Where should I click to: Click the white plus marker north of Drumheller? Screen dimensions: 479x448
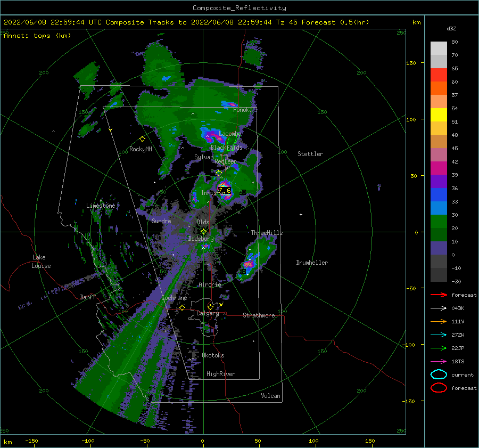[x=301, y=214]
